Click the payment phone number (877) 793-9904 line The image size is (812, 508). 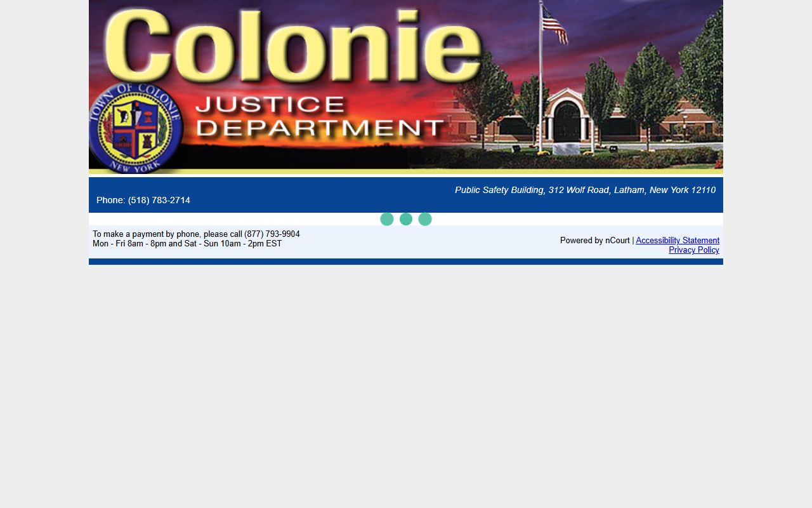196,234
